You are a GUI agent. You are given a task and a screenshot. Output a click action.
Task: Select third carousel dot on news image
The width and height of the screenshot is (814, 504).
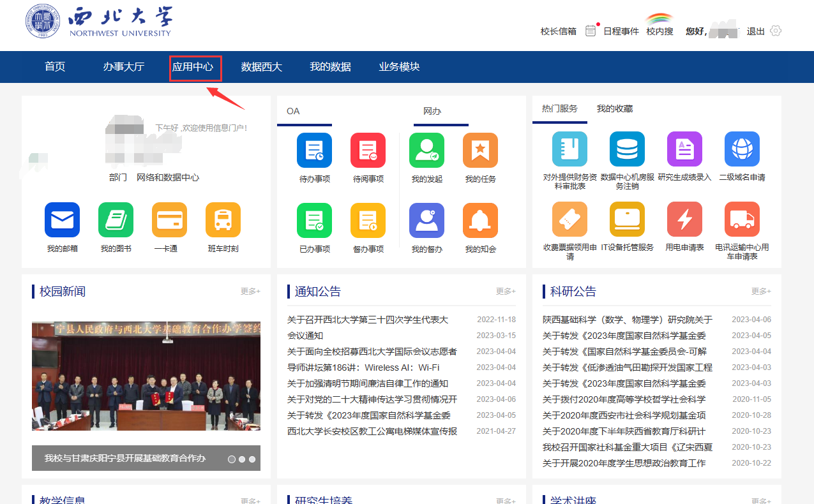pyautogui.click(x=252, y=459)
